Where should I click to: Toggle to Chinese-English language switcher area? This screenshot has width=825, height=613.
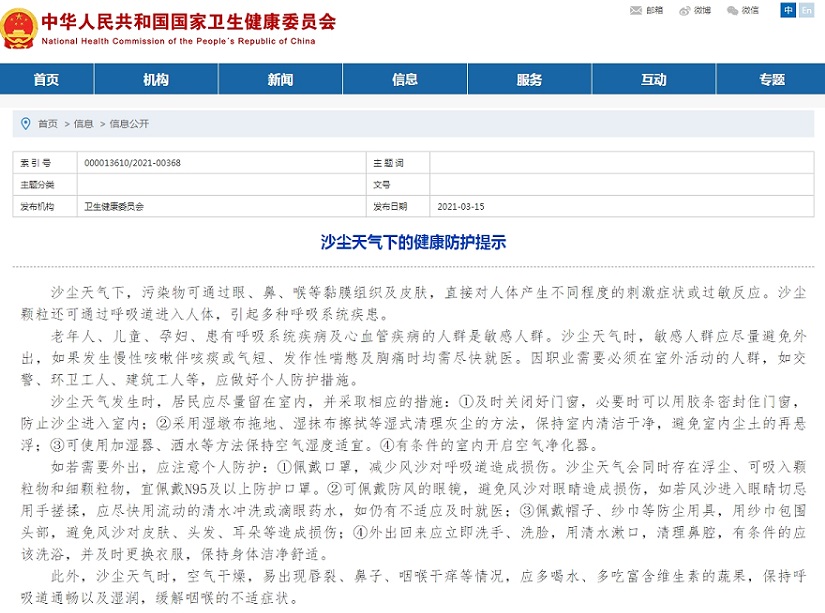coord(799,11)
